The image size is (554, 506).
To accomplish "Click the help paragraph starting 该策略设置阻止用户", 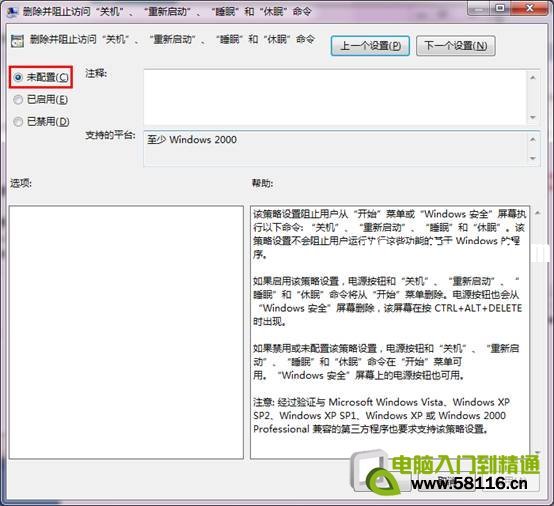I will pyautogui.click(x=389, y=234).
